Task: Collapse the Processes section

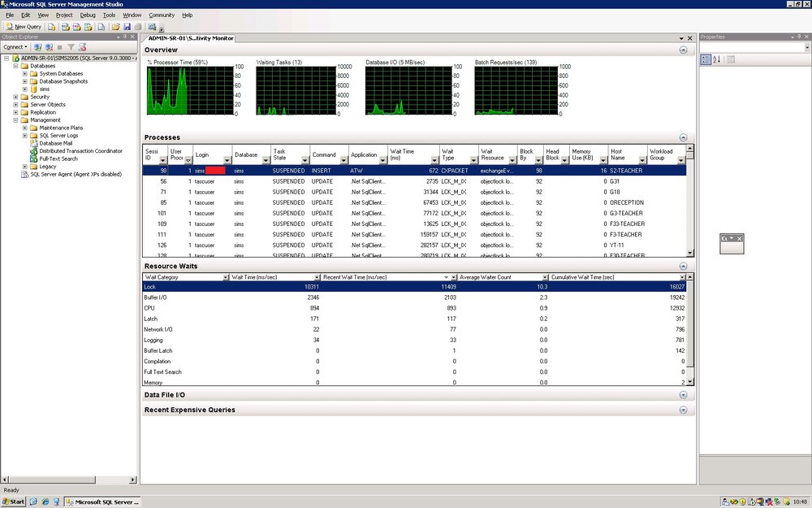Action: (683, 137)
